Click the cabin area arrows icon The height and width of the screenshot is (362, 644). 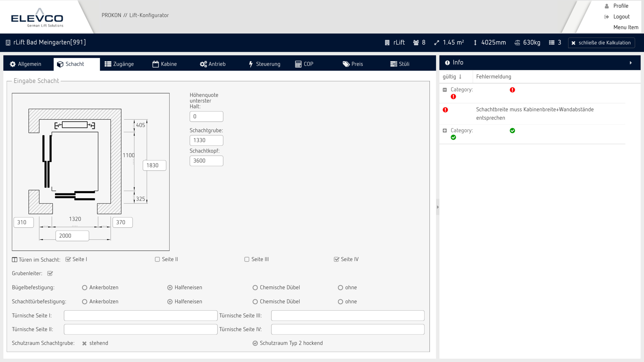click(437, 43)
